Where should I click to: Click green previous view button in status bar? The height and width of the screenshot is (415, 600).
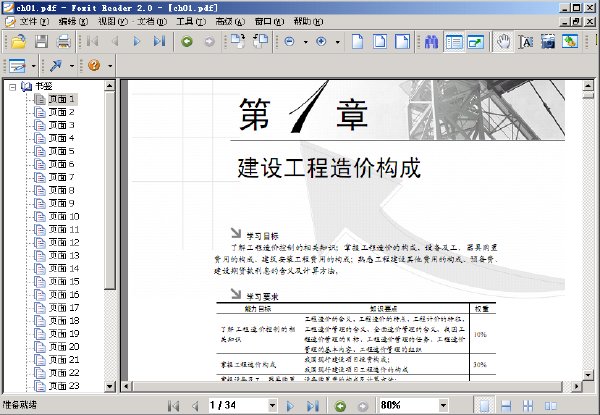(x=340, y=405)
